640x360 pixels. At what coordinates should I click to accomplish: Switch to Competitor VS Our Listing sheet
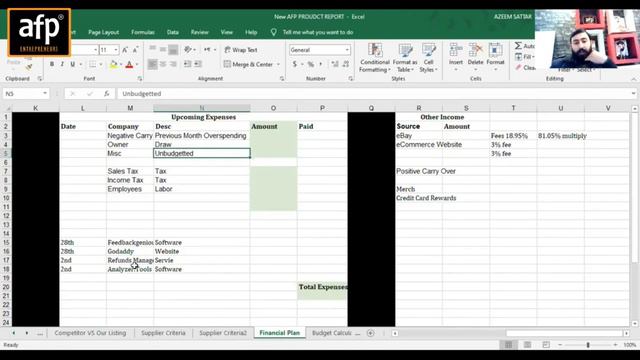[x=90, y=333]
